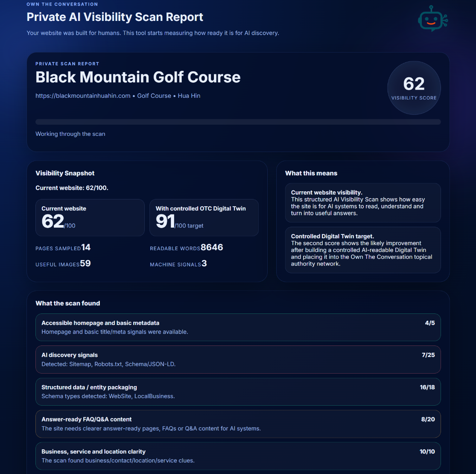Click the 16/18 score value
476x474 pixels.
(427, 387)
